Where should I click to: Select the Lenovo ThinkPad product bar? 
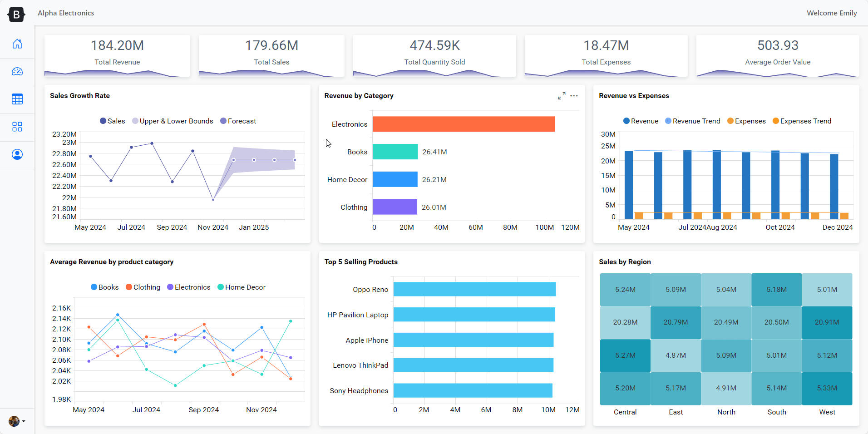pyautogui.click(x=473, y=365)
